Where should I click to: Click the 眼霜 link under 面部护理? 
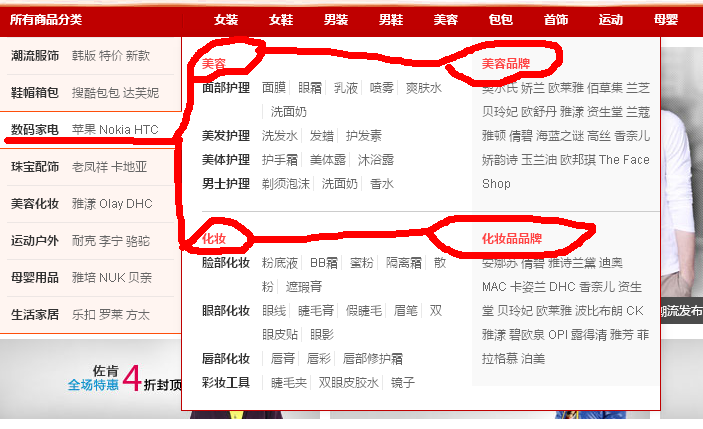(x=310, y=88)
